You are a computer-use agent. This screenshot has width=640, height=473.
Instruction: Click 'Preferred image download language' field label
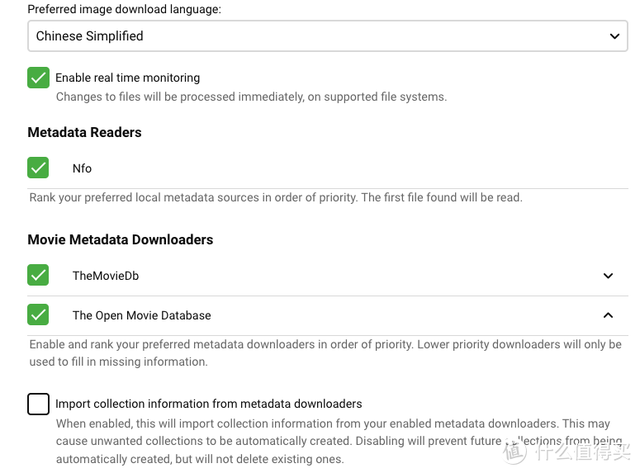coord(124,9)
